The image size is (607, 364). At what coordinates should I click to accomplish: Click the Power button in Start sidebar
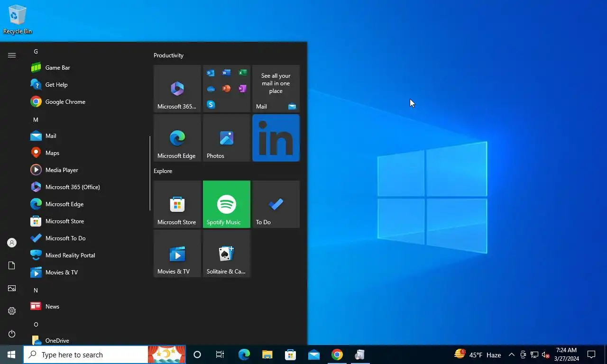pos(12,334)
